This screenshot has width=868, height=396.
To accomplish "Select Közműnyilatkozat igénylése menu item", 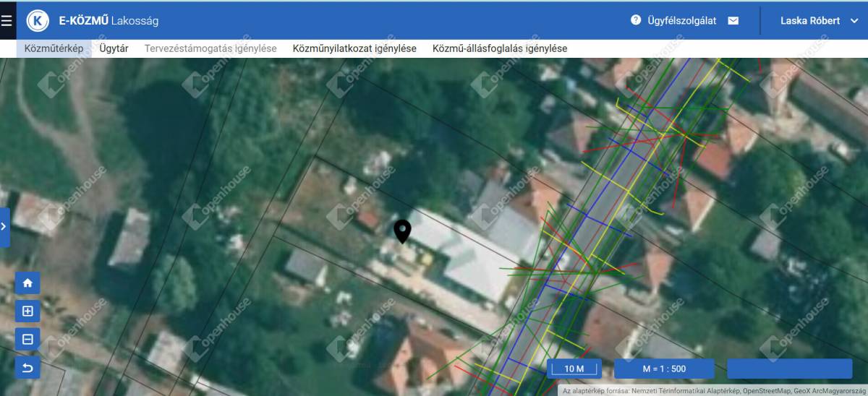I will (x=354, y=48).
